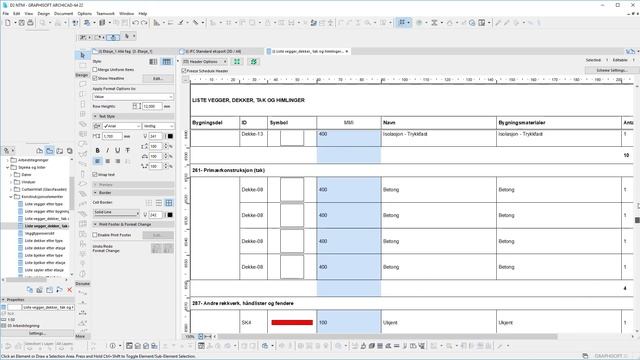The width and height of the screenshot is (640, 360).
Task: Click the font size input field
Action: pyautogui.click(x=112, y=136)
